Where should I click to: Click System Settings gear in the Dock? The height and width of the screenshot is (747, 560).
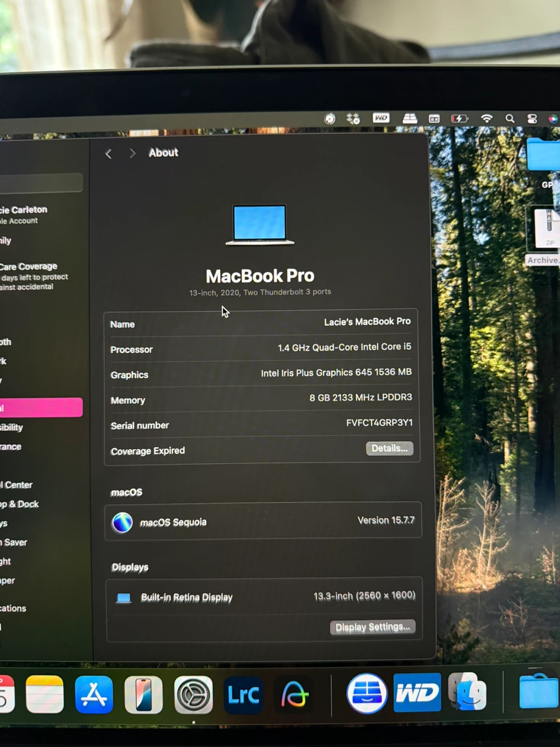(193, 695)
